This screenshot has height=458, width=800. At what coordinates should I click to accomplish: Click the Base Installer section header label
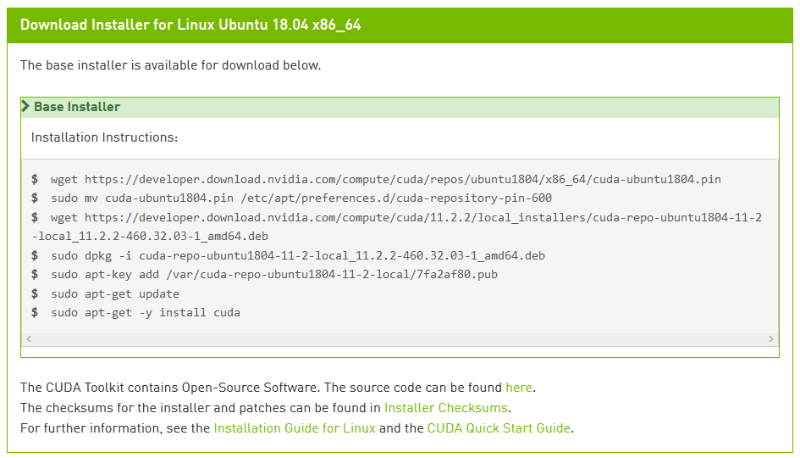click(77, 107)
